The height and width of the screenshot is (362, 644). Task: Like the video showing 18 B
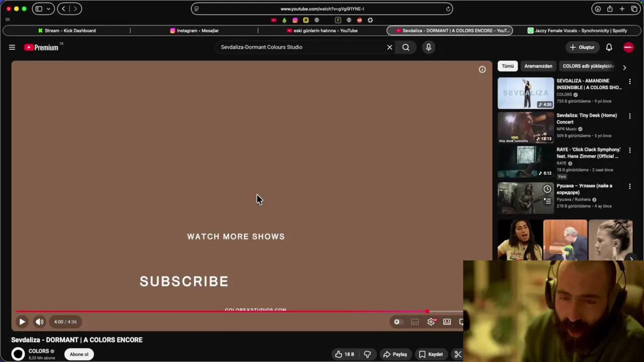(345, 354)
